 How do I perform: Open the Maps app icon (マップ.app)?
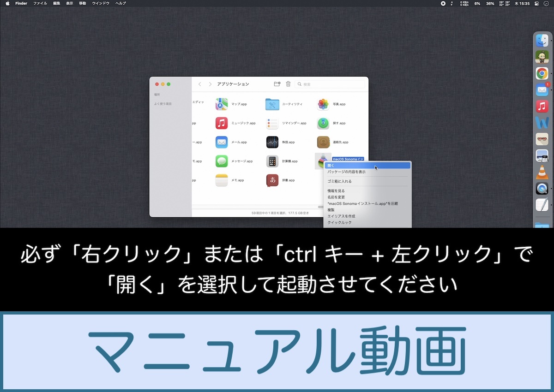222,104
